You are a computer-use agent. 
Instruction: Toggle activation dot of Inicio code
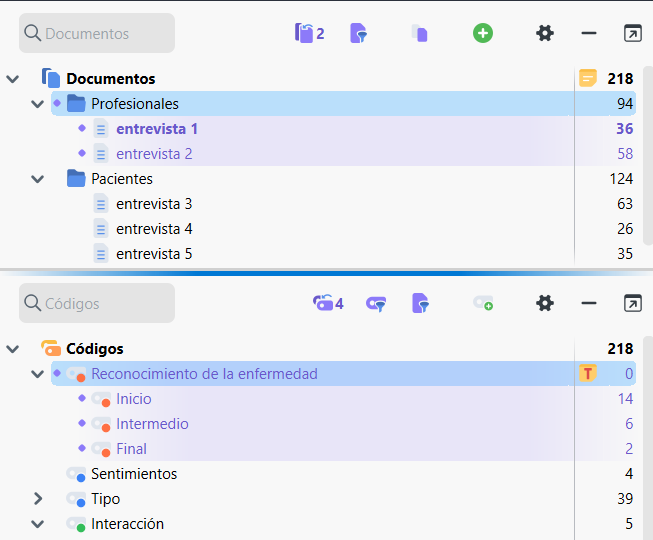click(x=82, y=398)
